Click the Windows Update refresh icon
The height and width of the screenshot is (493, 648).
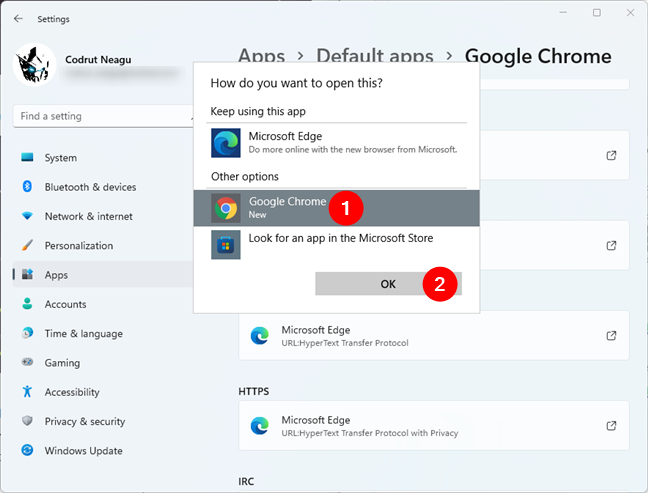[27, 450]
